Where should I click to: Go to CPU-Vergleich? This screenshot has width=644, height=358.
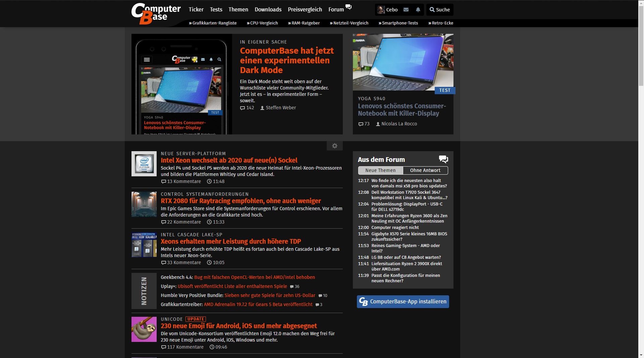(x=262, y=23)
